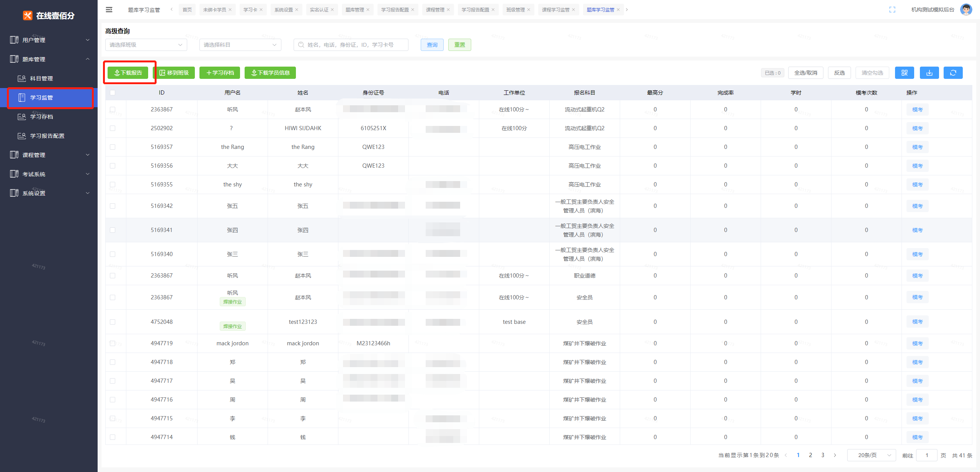The height and width of the screenshot is (472, 980).
Task: Click the 反选 button
Action: point(839,73)
